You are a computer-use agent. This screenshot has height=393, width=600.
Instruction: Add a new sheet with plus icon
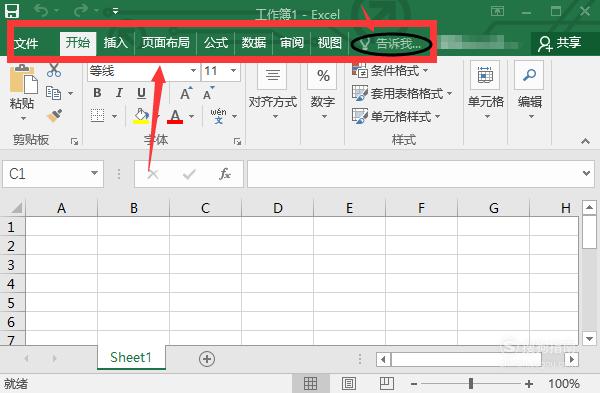(207, 359)
